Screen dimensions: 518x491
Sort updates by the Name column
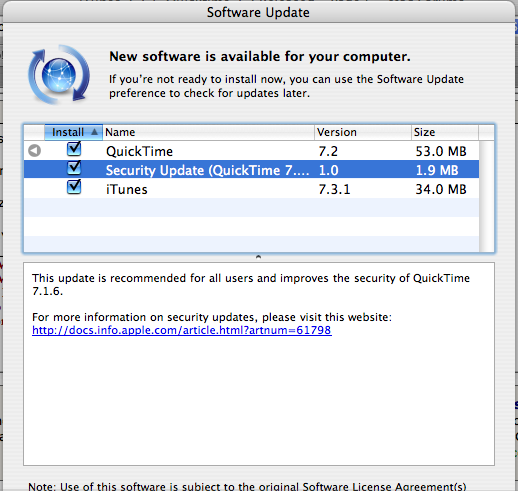tap(208, 132)
